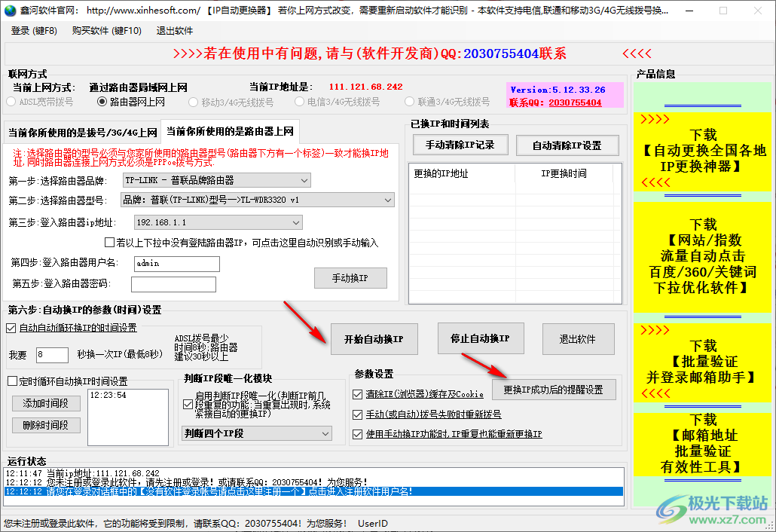This screenshot has height=532, width=776.
Task: Click the 自动清除IP设置 button
Action: [567, 145]
